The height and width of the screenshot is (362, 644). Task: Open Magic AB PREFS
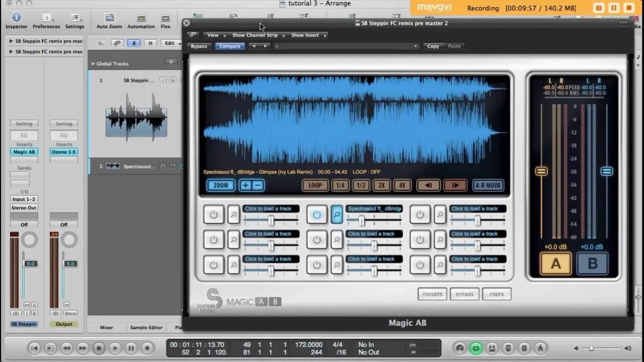[497, 294]
